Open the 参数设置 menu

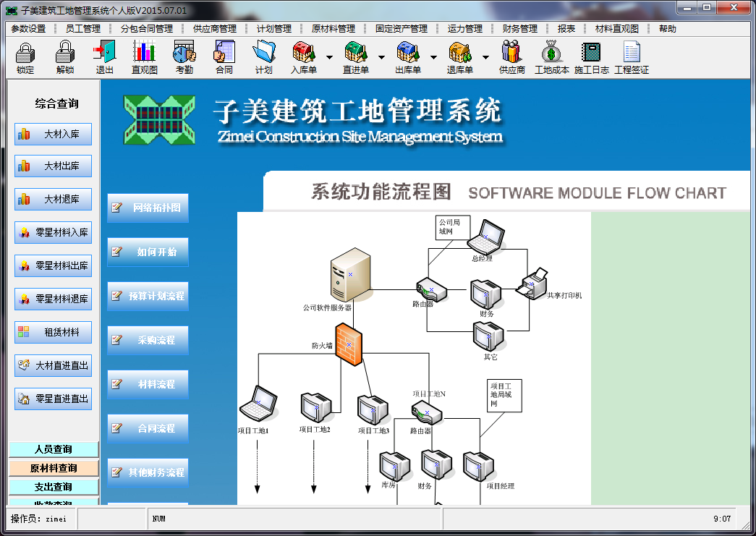click(x=28, y=29)
